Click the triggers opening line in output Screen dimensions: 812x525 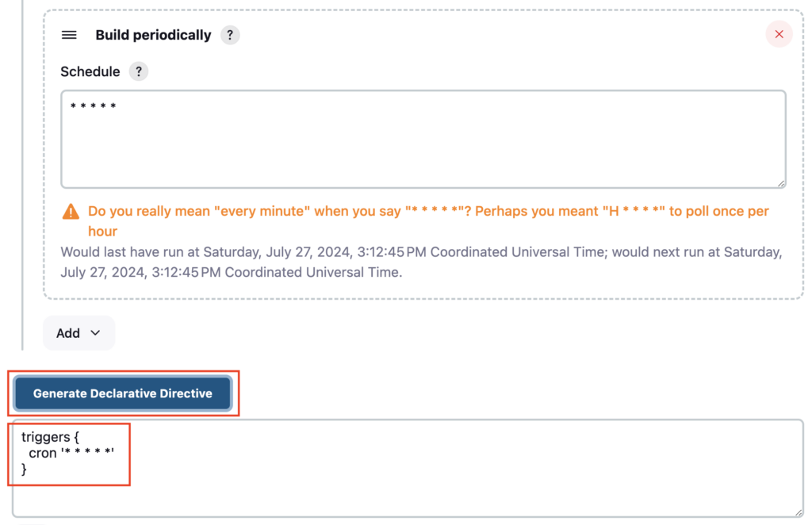50,437
